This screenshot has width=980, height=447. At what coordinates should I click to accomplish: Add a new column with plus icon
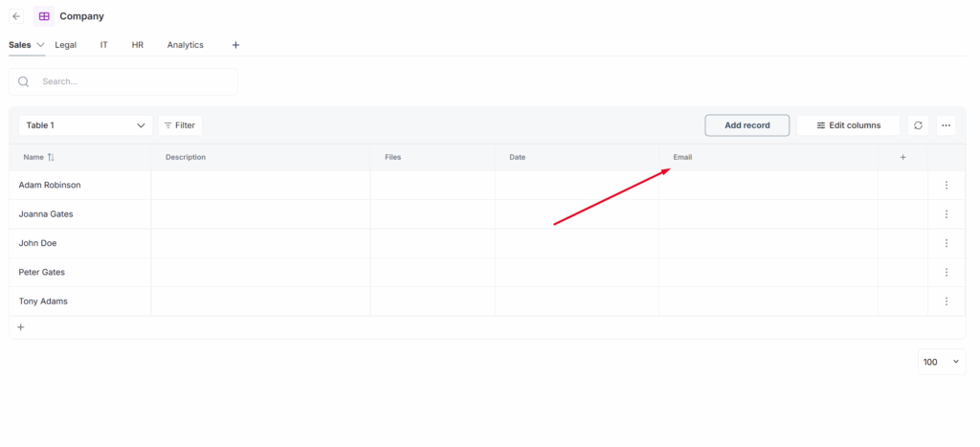902,157
